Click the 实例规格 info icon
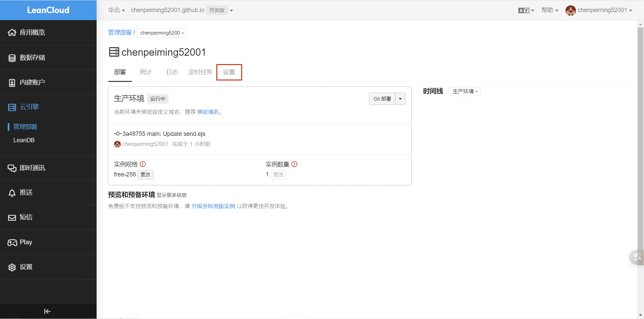 (x=143, y=164)
